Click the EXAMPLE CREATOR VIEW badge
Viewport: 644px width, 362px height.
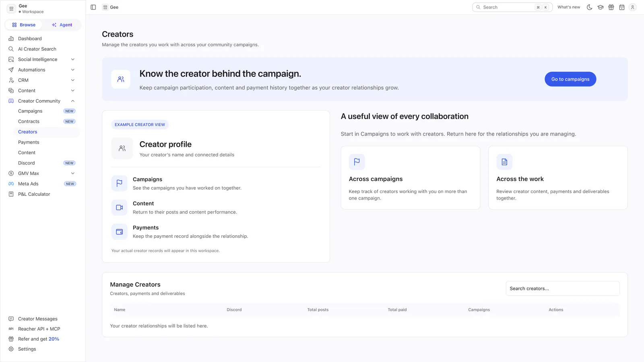[140, 125]
